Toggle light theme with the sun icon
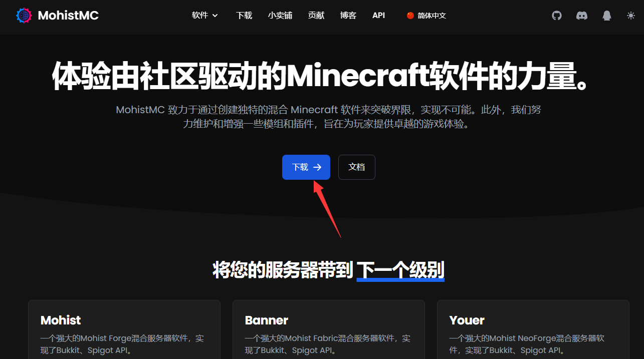Screen dimensions: 644x359 (x=631, y=16)
